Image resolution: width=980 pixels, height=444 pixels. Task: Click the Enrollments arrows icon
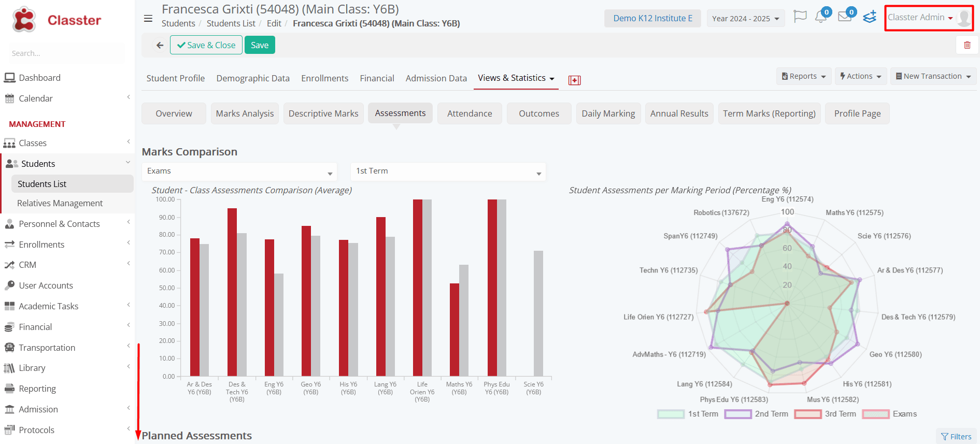tap(9, 245)
